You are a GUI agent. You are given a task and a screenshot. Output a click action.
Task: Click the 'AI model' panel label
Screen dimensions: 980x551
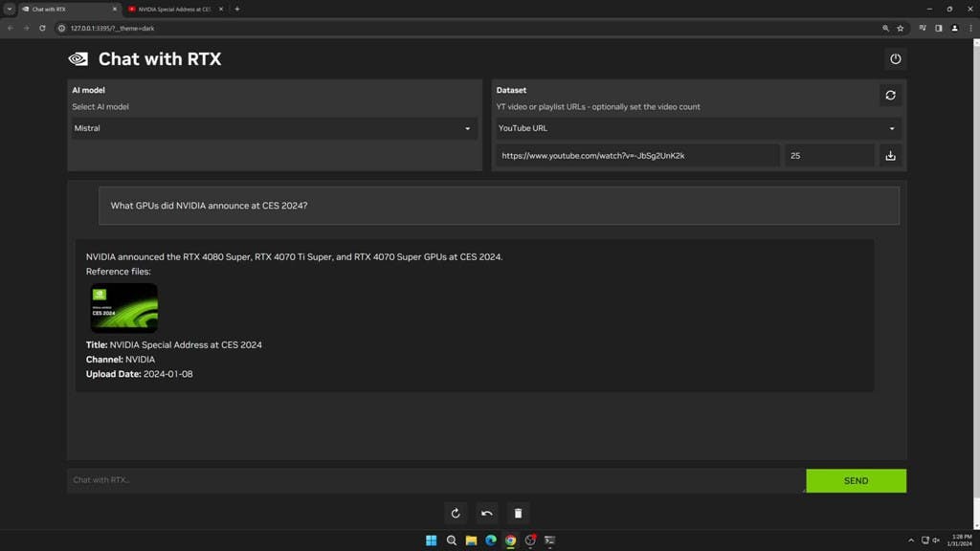pos(88,90)
